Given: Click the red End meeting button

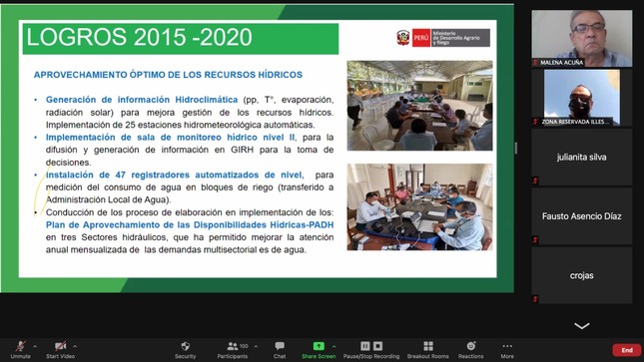Looking at the screenshot, I should click(627, 350).
